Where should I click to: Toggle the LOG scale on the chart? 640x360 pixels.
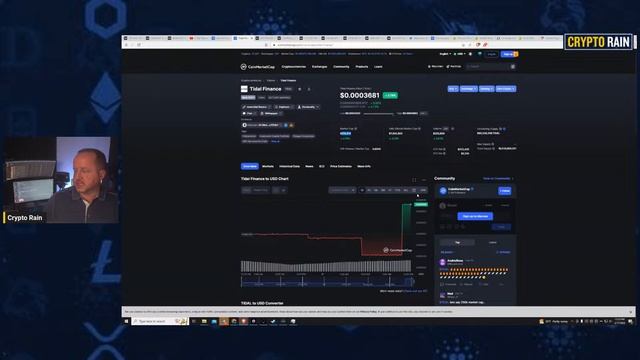coord(423,190)
